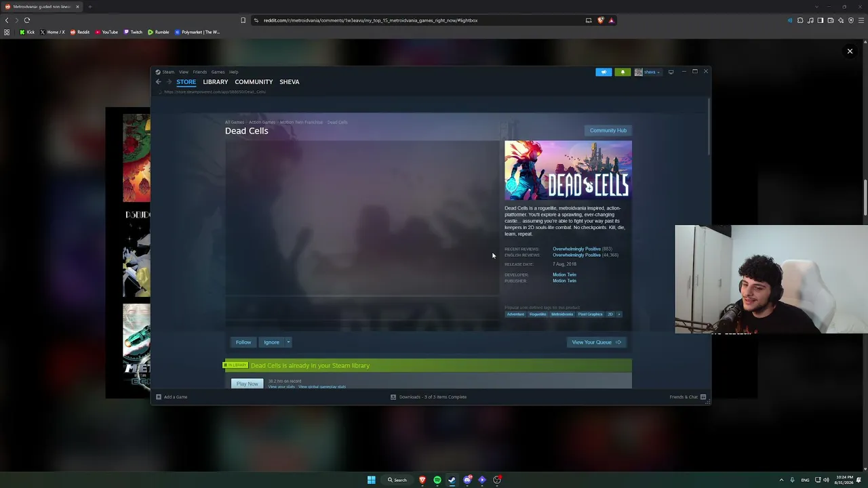Image resolution: width=868 pixels, height=488 pixels.
Task: Go back in the browser
Action: pos(7,20)
